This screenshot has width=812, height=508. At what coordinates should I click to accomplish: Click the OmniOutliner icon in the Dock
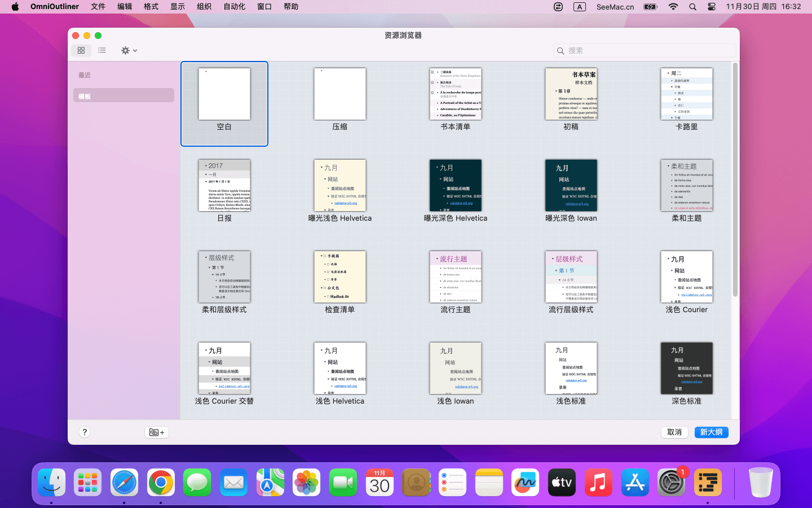[708, 483]
